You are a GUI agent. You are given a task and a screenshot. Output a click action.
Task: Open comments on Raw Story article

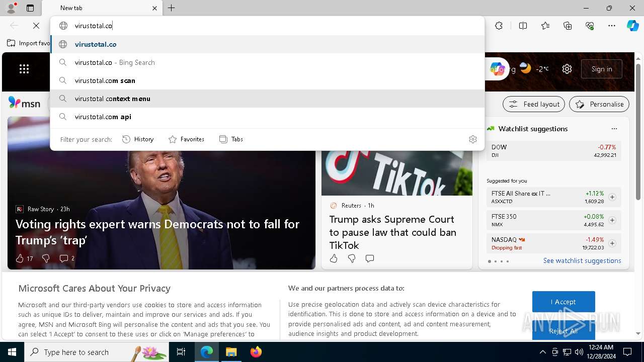(x=67, y=258)
